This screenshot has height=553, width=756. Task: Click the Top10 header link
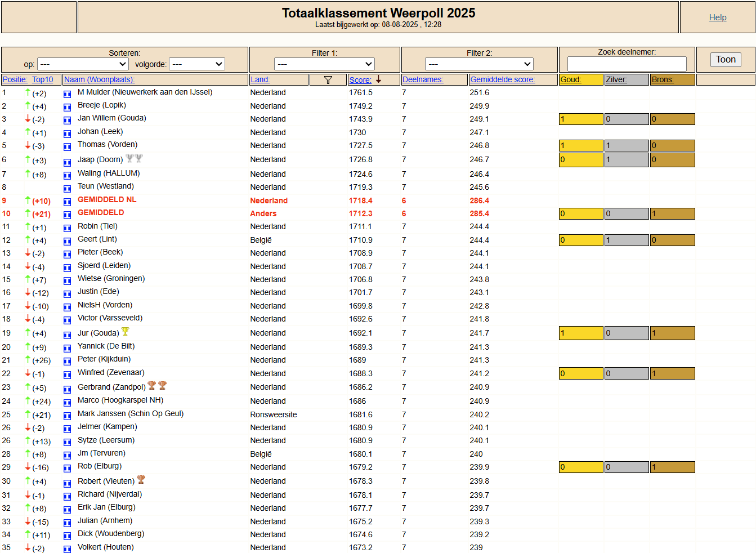(x=42, y=80)
